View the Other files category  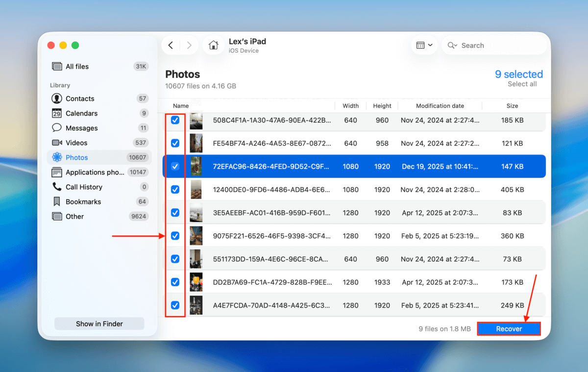tap(74, 216)
